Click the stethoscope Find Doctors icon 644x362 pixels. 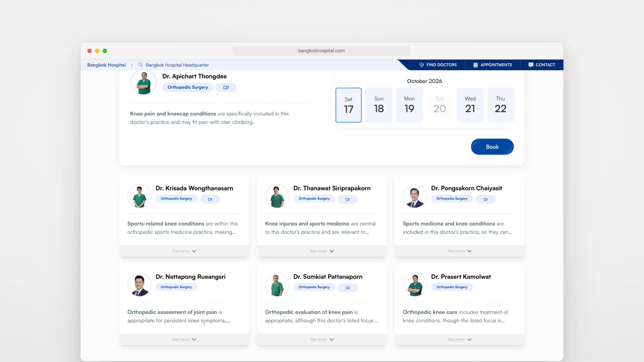pos(422,65)
